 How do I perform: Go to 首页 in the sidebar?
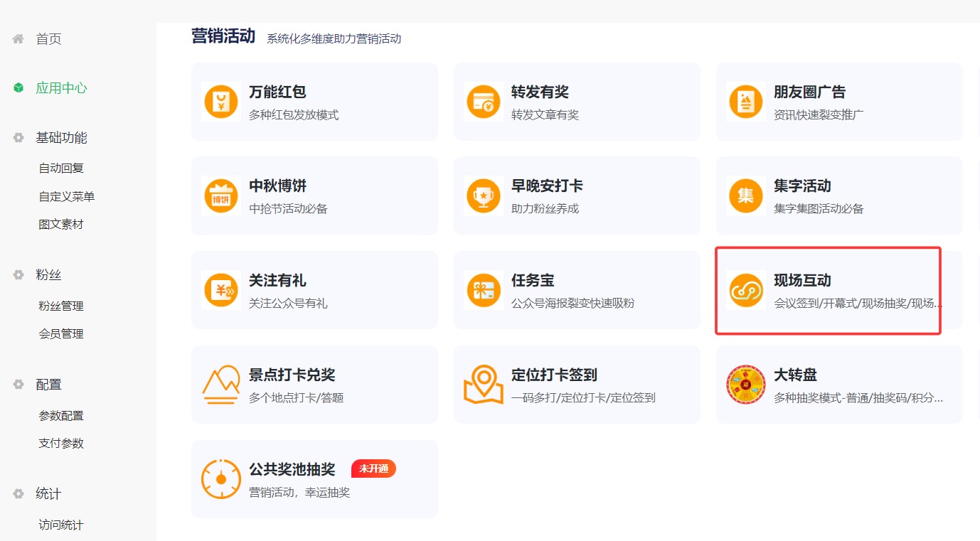coord(48,39)
